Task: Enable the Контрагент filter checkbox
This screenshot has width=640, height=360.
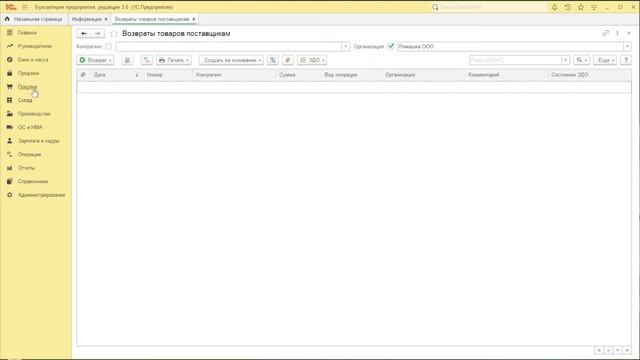Action: pos(108,47)
